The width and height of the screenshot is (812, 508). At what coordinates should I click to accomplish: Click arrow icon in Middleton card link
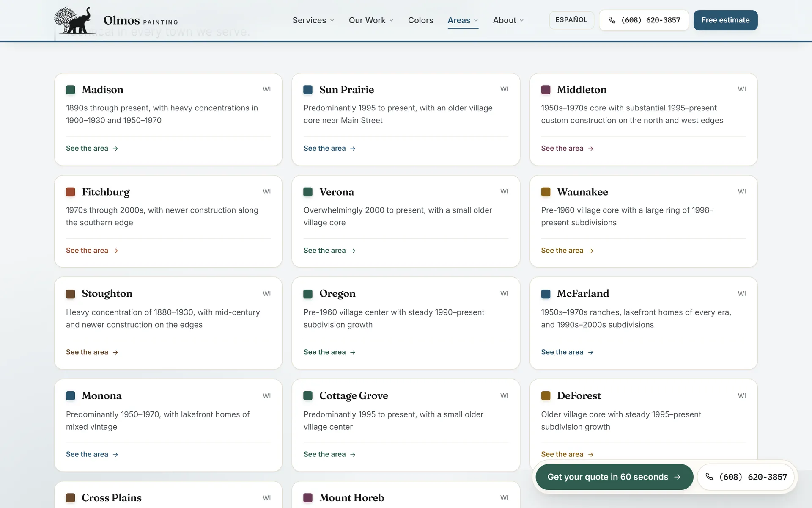pyautogui.click(x=591, y=149)
